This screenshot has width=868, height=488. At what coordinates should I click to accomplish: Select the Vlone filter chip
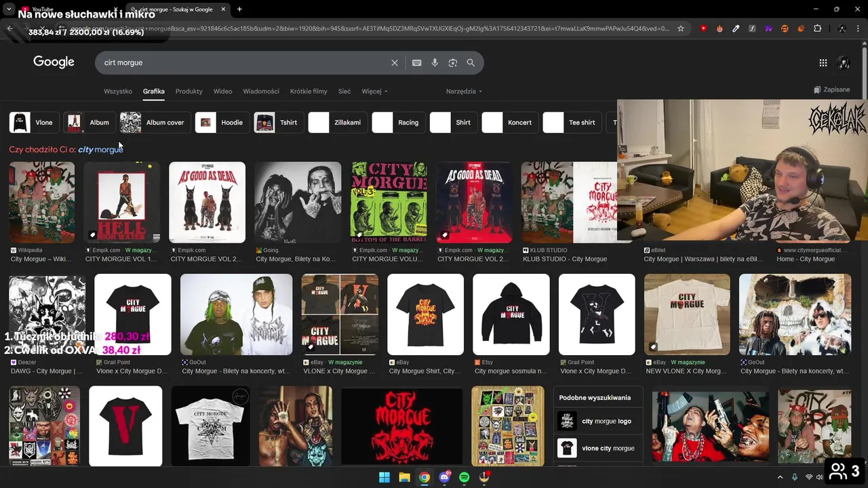tap(34, 123)
